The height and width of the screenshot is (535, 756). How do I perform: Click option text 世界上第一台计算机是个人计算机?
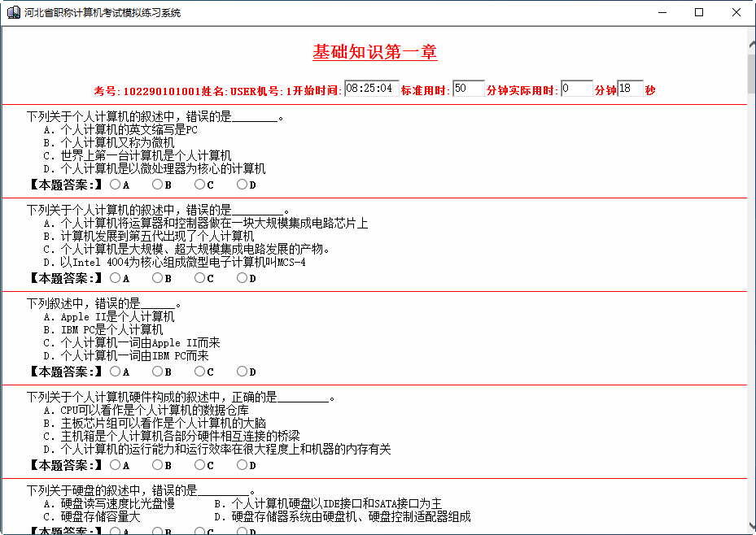(146, 155)
